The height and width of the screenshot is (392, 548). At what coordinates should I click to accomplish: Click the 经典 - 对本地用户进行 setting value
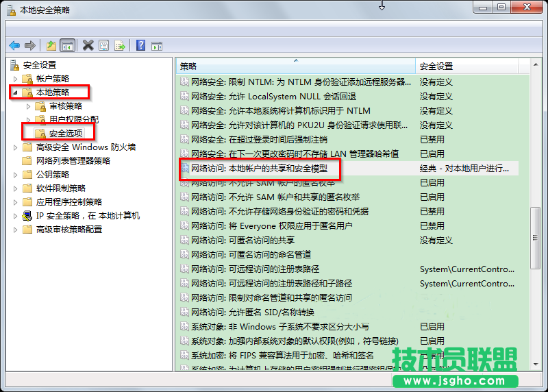pos(464,168)
